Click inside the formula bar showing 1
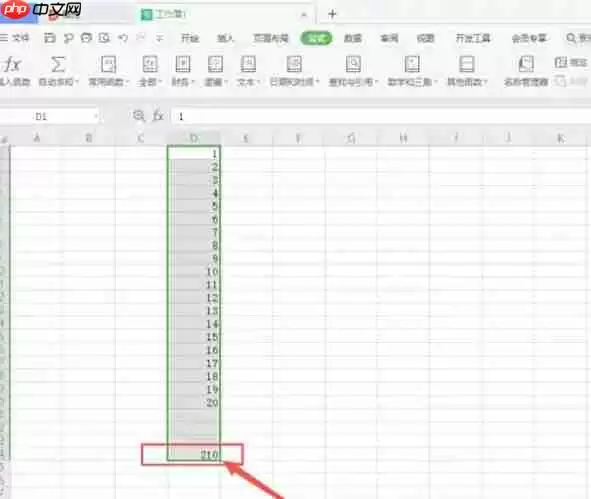This screenshot has width=591, height=499. point(381,116)
